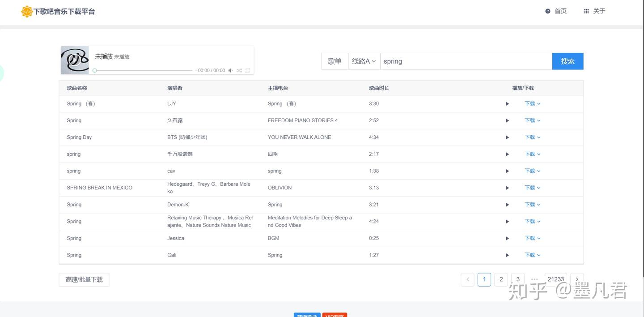Click artist Gali
644x317 pixels.
point(172,255)
